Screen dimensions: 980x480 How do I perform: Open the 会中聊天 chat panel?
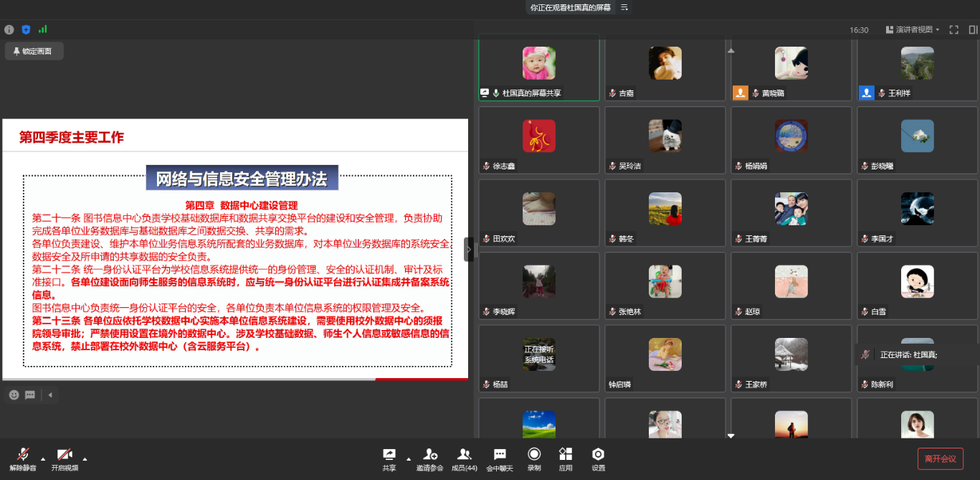(500, 458)
